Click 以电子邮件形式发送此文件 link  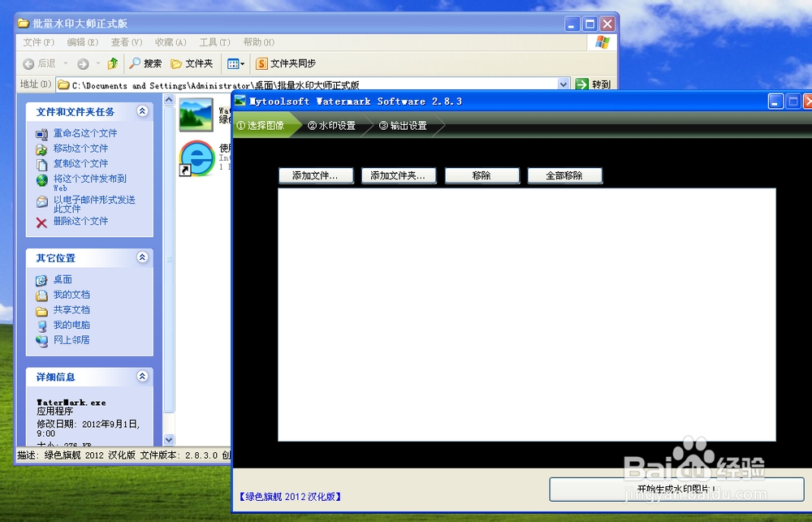coord(94,204)
